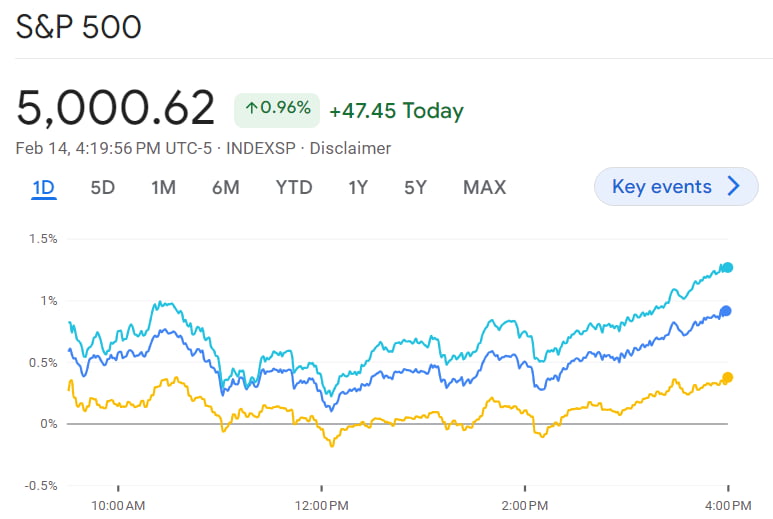The image size is (773, 519).
Task: Select the 1D time range tab
Action: (x=43, y=188)
